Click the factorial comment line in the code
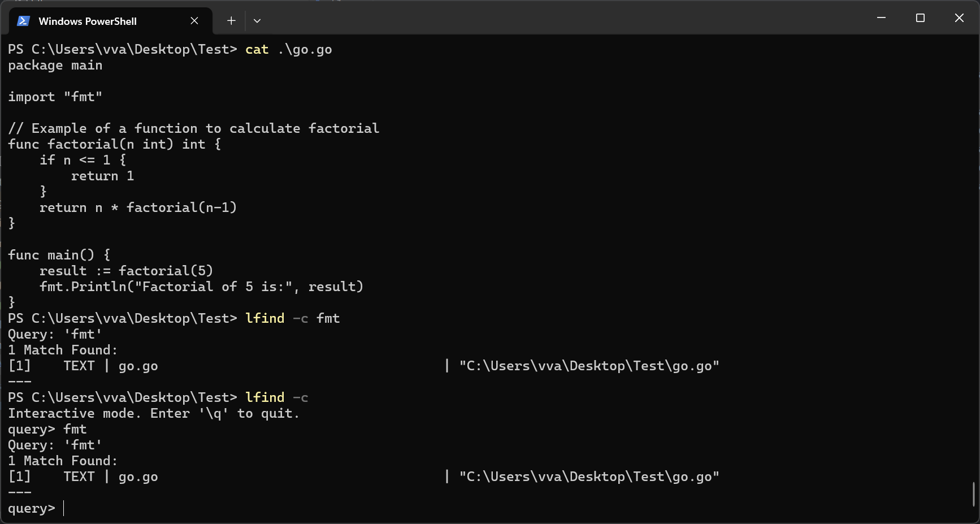980x524 pixels. click(x=194, y=129)
